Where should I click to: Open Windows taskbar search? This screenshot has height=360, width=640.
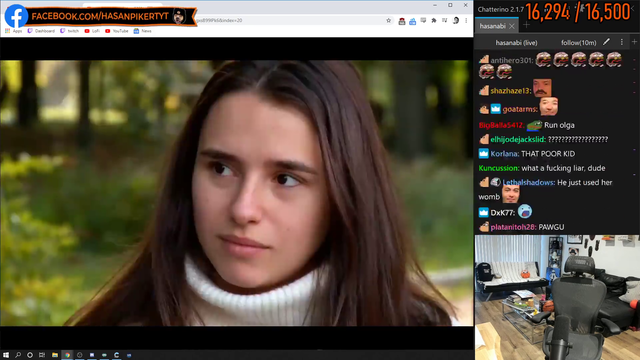pyautogui.click(x=18, y=355)
